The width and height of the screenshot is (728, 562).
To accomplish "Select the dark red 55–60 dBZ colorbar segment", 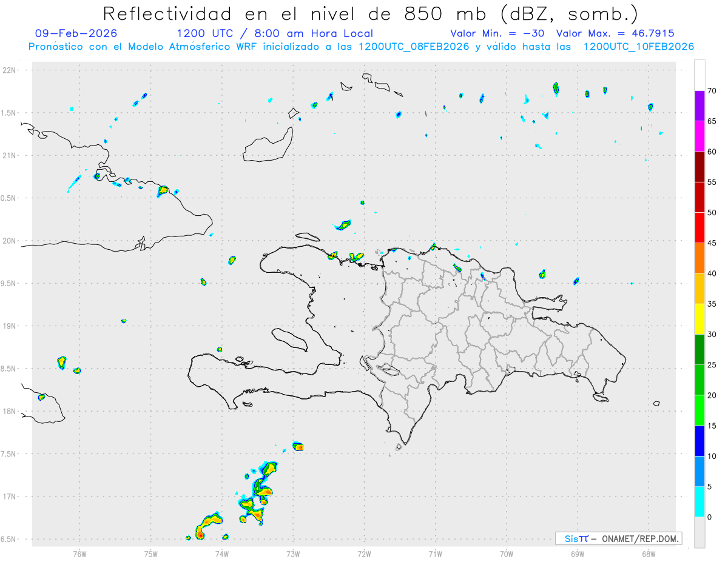I will (699, 167).
